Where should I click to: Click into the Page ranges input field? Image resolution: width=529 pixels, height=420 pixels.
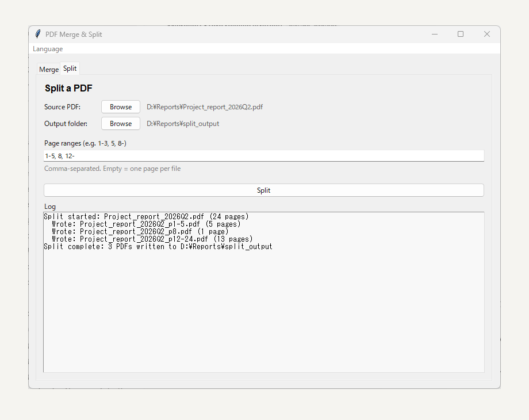point(264,156)
